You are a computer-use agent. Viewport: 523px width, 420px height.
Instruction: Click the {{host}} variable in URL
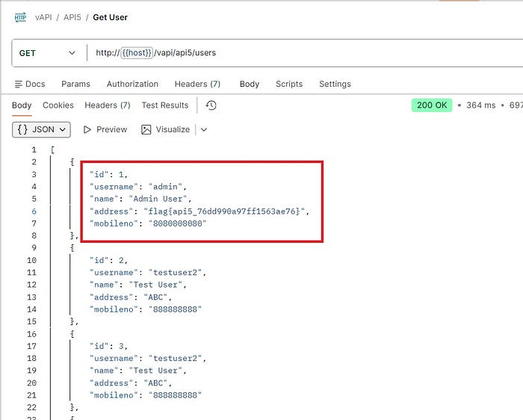pyautogui.click(x=137, y=53)
